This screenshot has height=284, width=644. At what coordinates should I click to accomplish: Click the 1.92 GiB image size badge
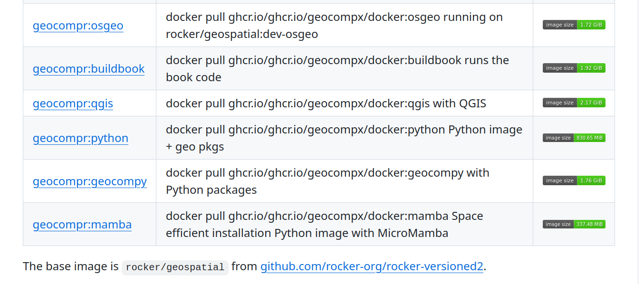pos(574,68)
